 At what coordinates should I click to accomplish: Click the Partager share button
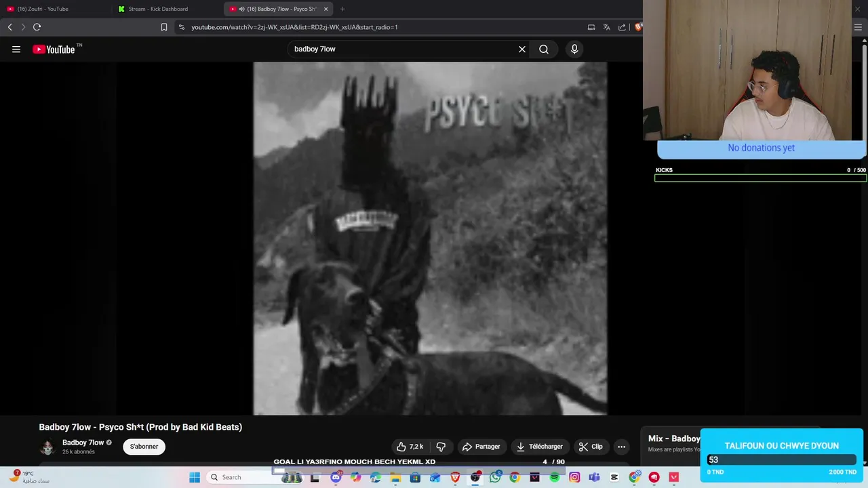point(481,447)
